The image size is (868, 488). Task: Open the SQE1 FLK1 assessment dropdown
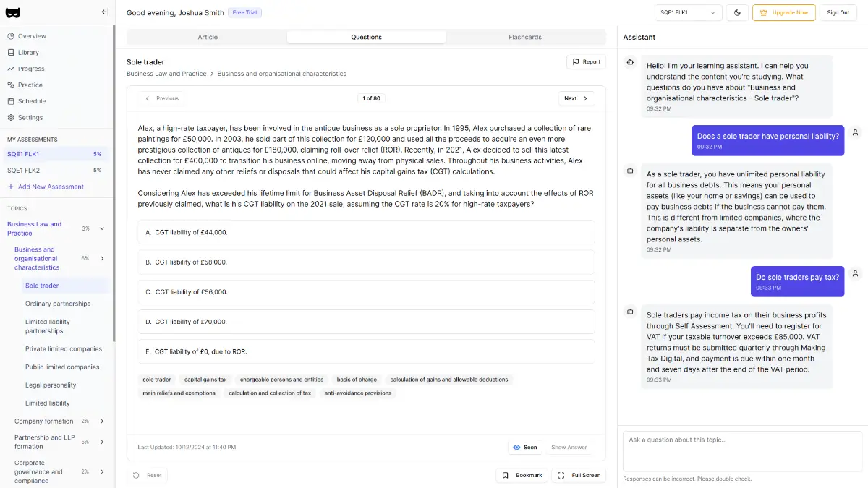688,12
